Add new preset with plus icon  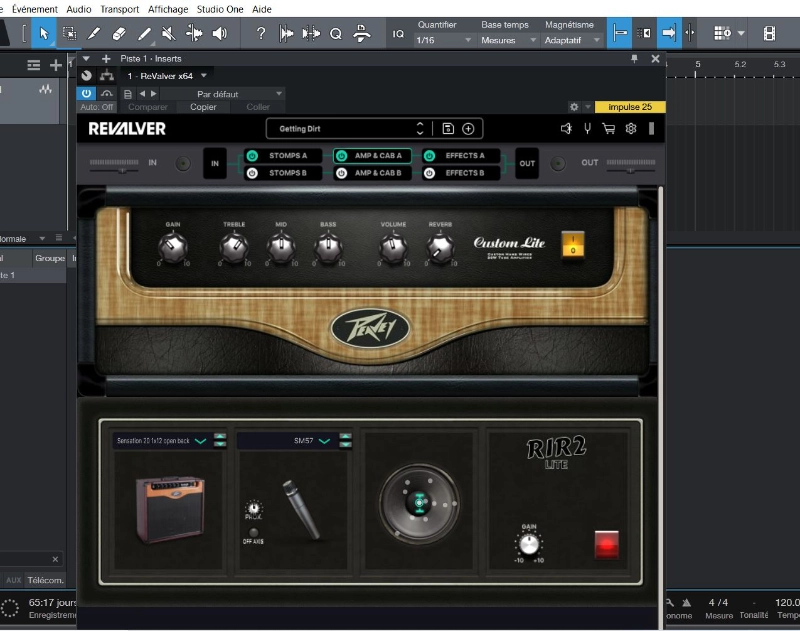tap(468, 129)
